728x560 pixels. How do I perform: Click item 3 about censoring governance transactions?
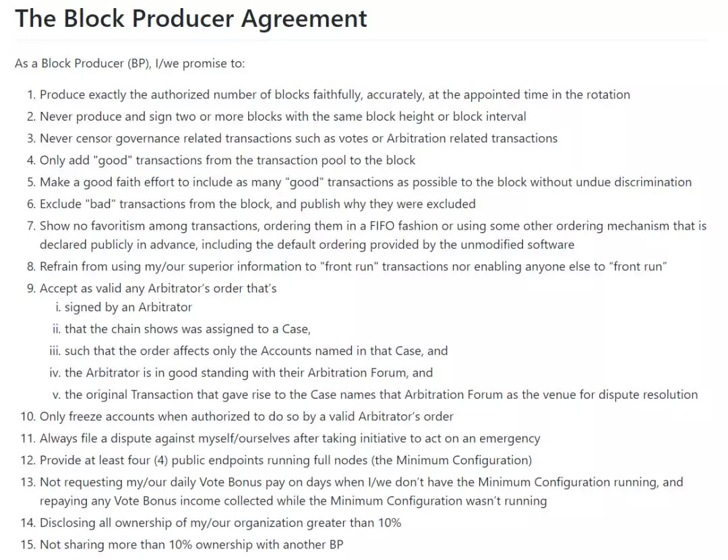(298, 138)
